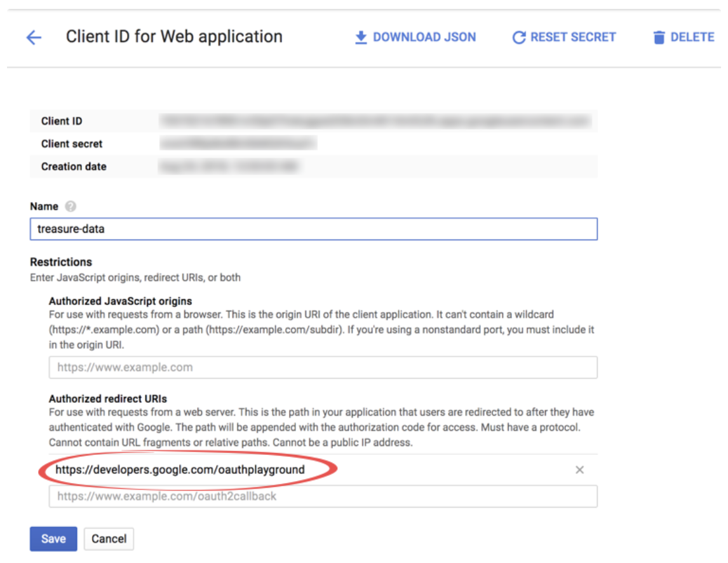Viewport: 728px width, 563px height.
Task: Save the client ID settings
Action: coord(53,539)
